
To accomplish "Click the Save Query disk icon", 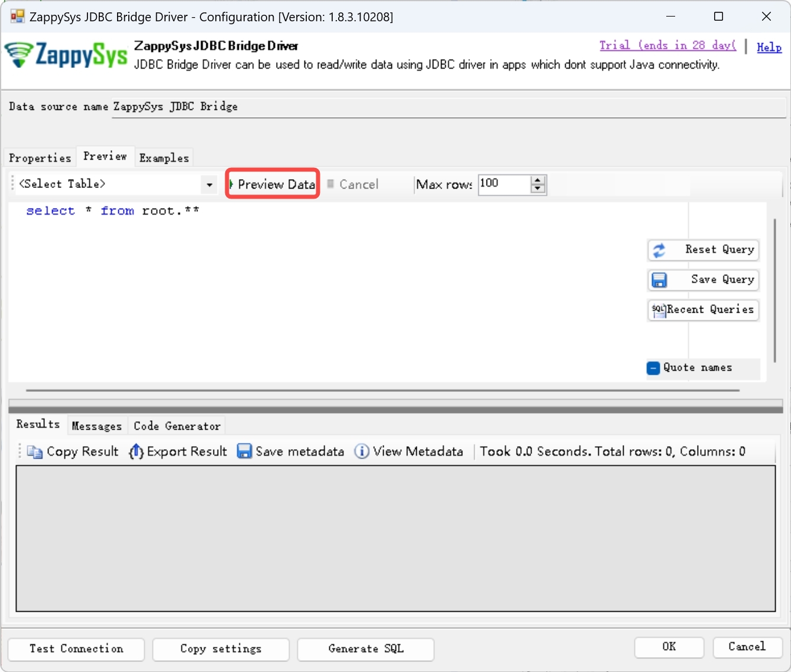I will tap(659, 280).
